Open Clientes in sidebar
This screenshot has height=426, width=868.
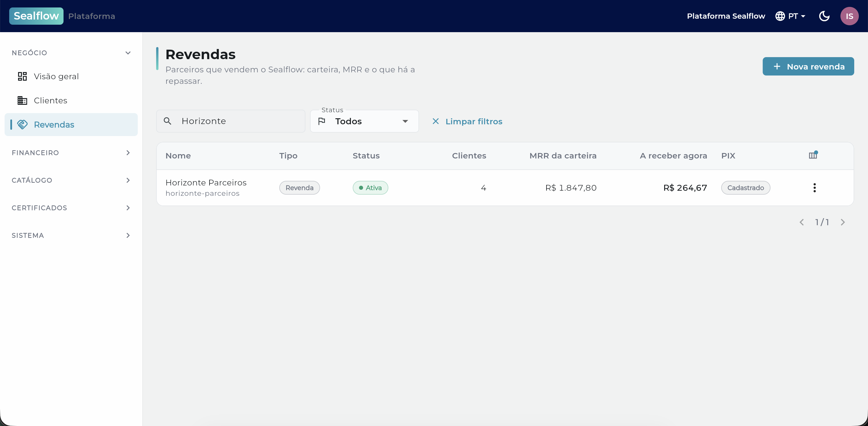(71, 100)
